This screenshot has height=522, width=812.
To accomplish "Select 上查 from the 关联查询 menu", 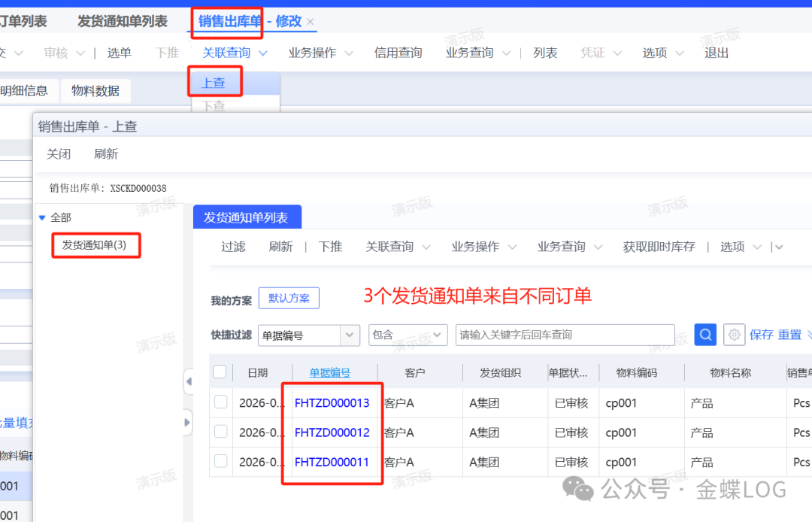I will click(x=214, y=83).
